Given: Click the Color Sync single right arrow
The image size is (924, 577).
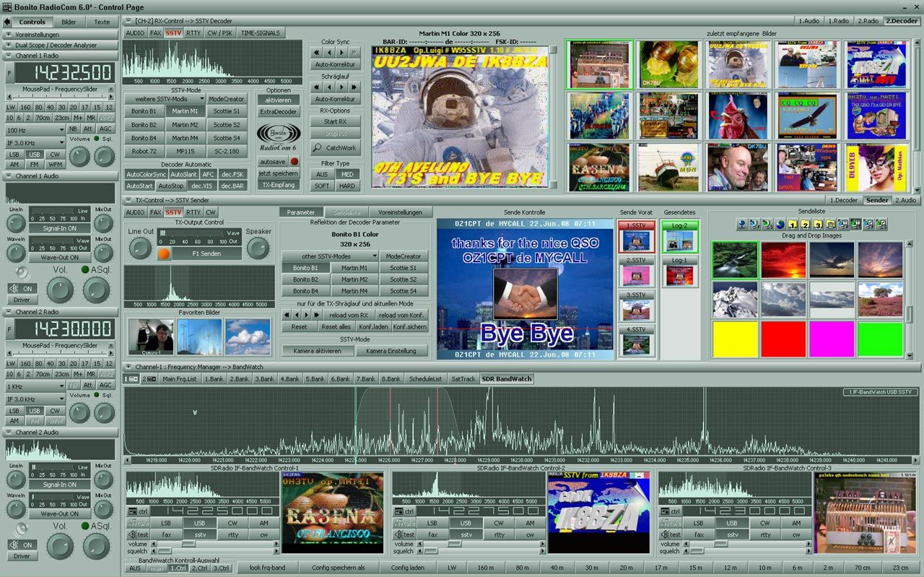Looking at the screenshot, I should click(x=341, y=53).
